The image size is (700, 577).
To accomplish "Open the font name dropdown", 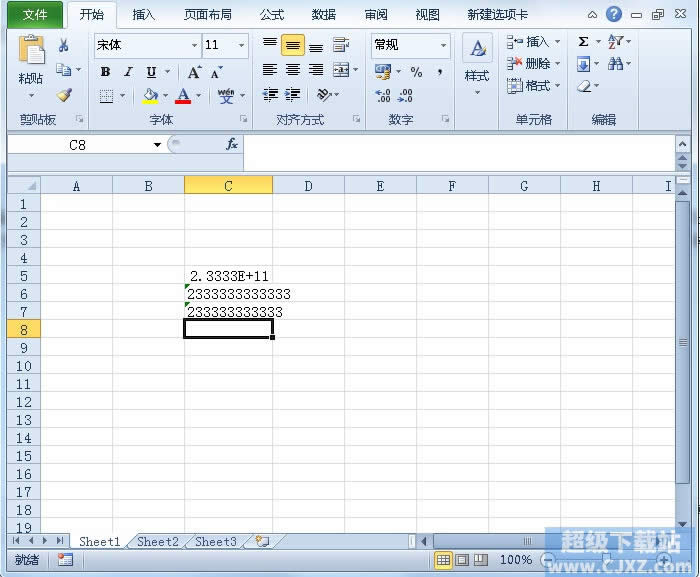I will [194, 45].
